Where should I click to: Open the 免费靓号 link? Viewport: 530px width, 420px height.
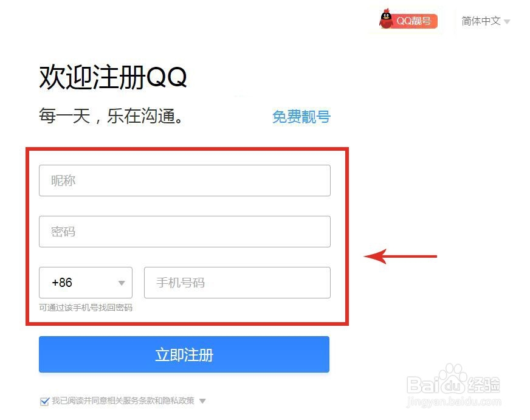click(x=301, y=117)
